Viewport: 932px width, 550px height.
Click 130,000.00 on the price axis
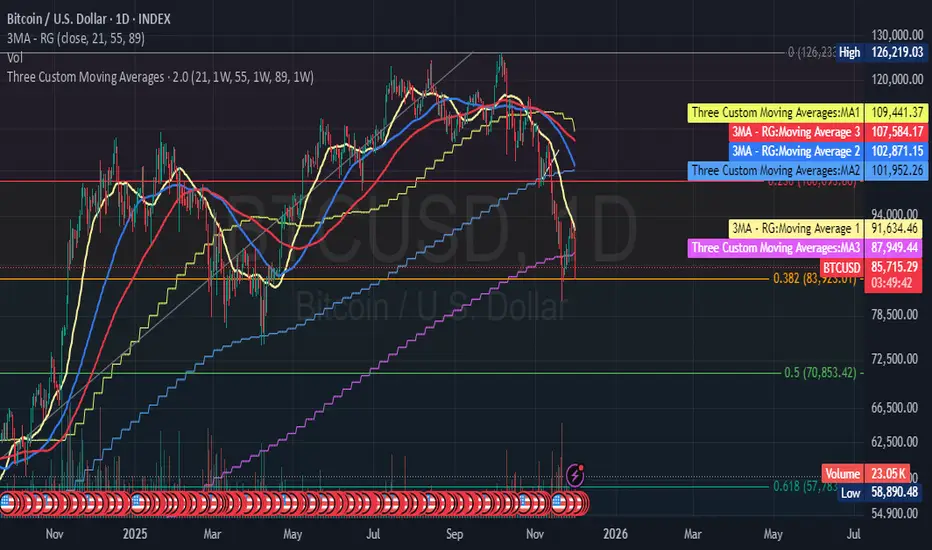point(897,35)
